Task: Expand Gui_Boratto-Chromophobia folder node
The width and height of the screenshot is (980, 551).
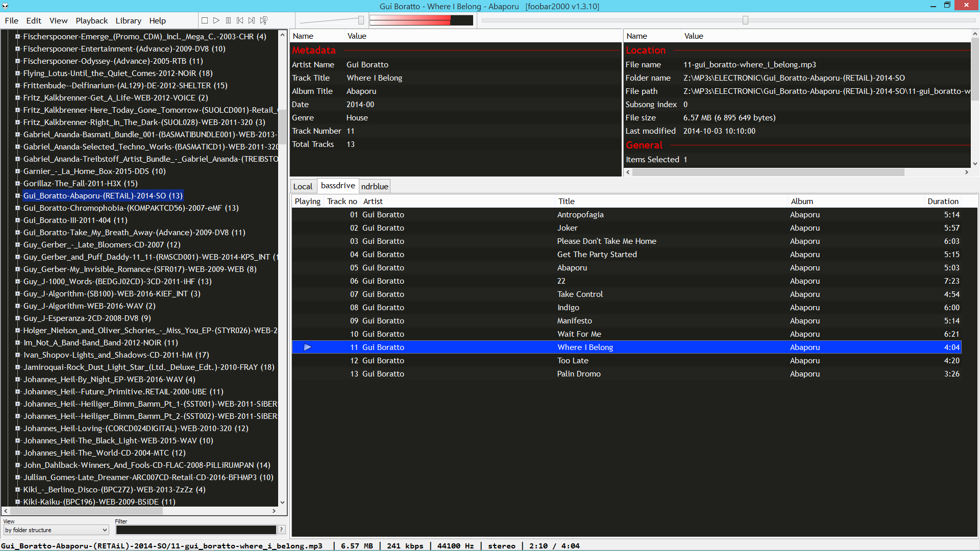Action: (x=18, y=208)
